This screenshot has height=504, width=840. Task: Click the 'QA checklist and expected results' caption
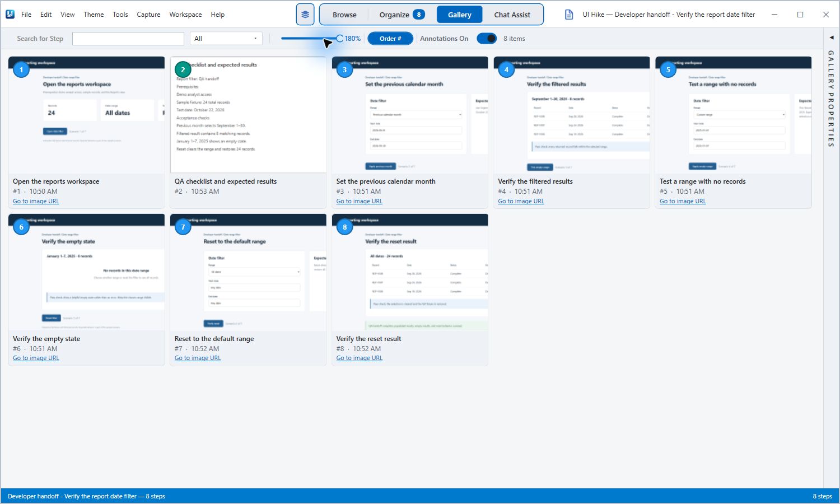226,181
